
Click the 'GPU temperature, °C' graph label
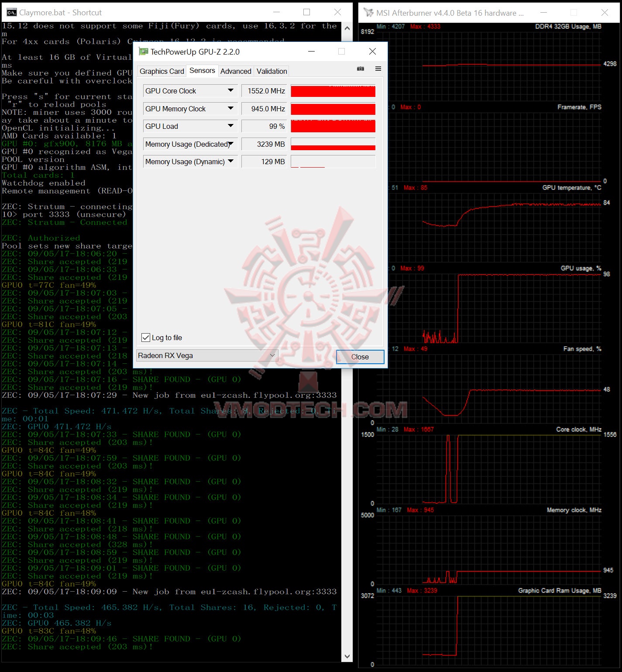572,188
